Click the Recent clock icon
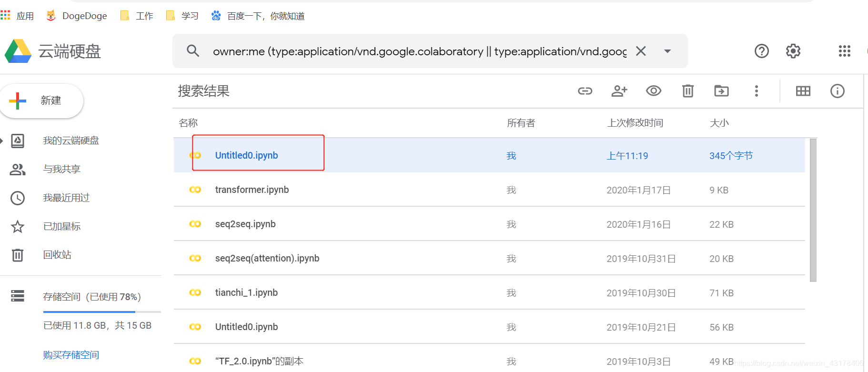Viewport: 868px width, 372px height. point(18,198)
